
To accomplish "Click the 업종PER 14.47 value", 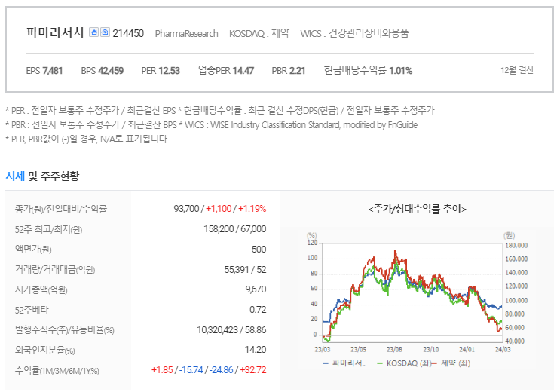I will click(225, 70).
